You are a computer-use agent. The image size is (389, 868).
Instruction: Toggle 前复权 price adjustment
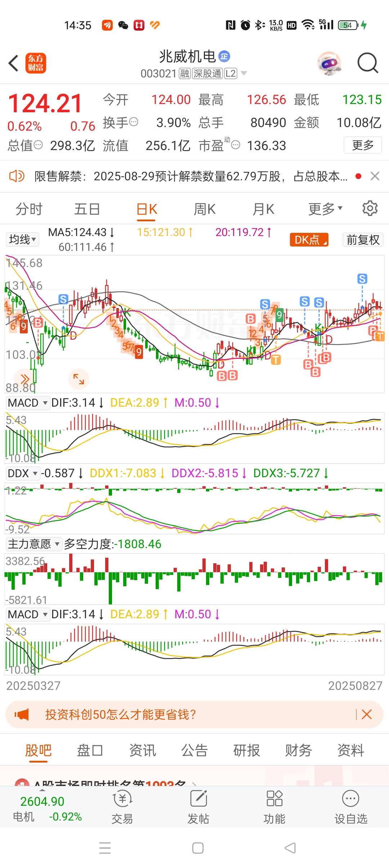[x=363, y=240]
